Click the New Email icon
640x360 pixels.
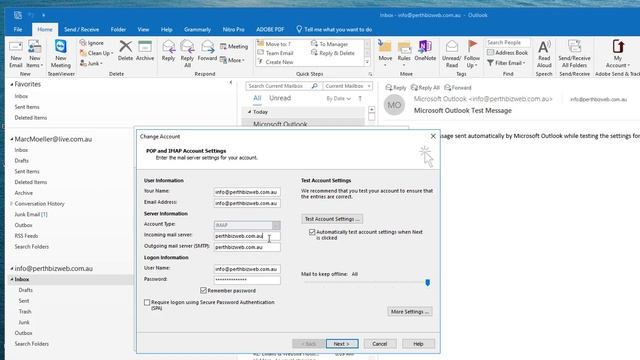tap(16, 54)
